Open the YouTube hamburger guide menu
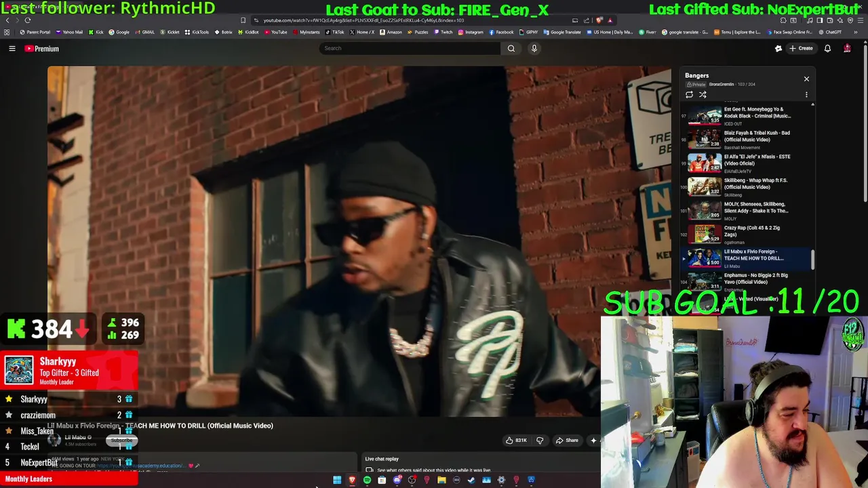 (12, 48)
